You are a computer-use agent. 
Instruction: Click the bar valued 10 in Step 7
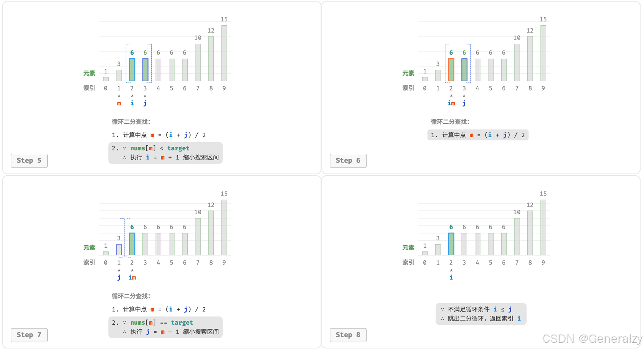[198, 237]
